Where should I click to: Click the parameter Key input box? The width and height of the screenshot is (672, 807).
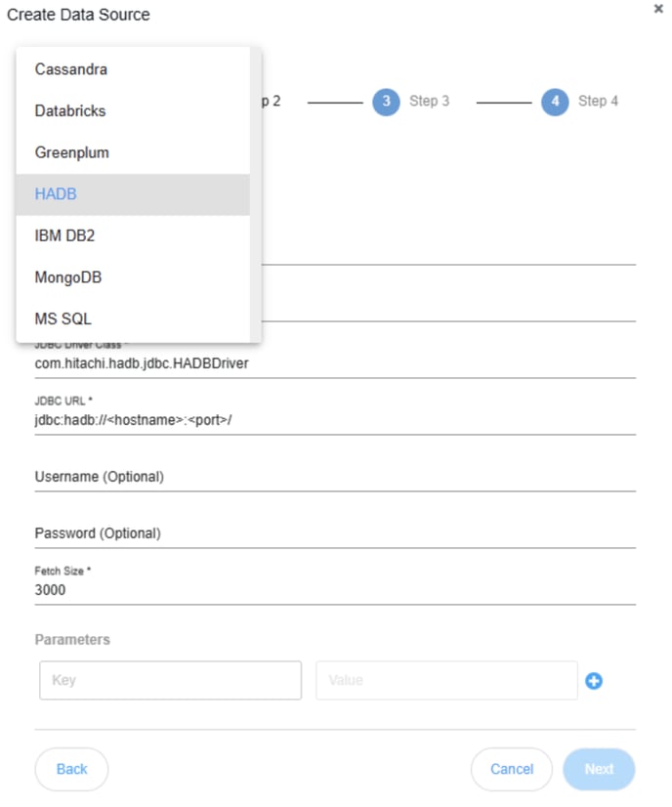[x=170, y=681]
